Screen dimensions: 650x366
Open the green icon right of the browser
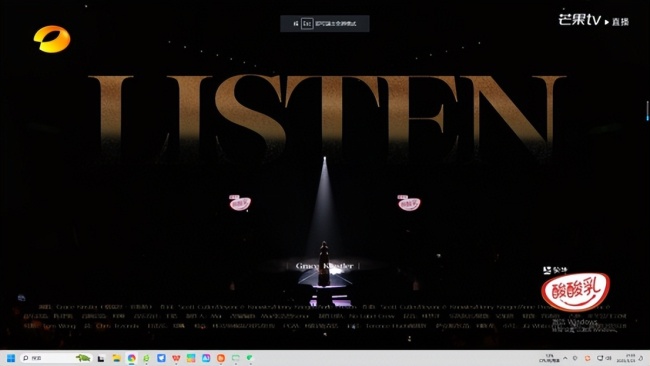tap(146, 358)
